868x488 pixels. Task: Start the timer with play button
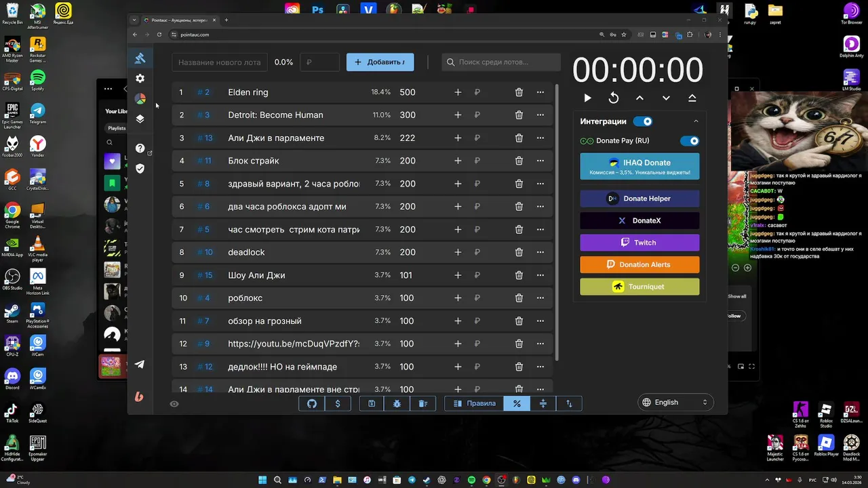[x=587, y=98]
